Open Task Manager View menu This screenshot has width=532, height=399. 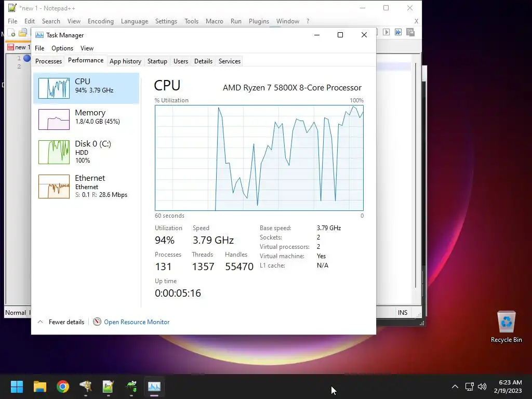coord(87,48)
